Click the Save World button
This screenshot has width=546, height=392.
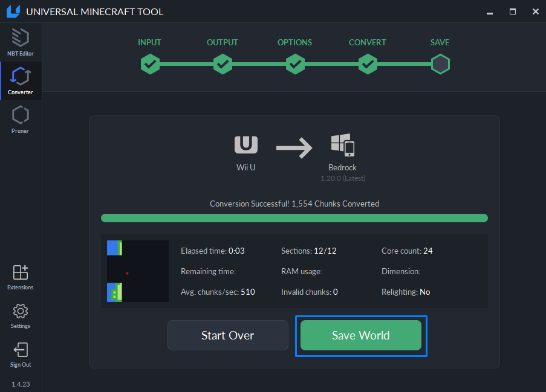361,335
